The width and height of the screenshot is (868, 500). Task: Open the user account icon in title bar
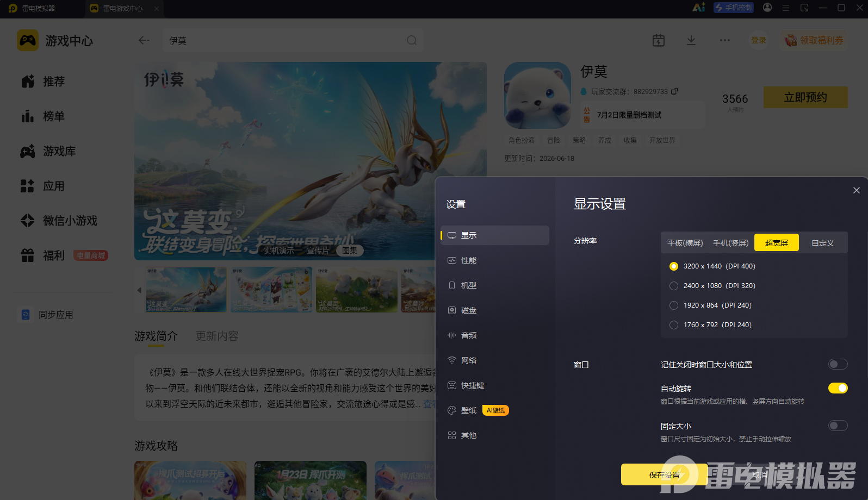click(x=767, y=8)
